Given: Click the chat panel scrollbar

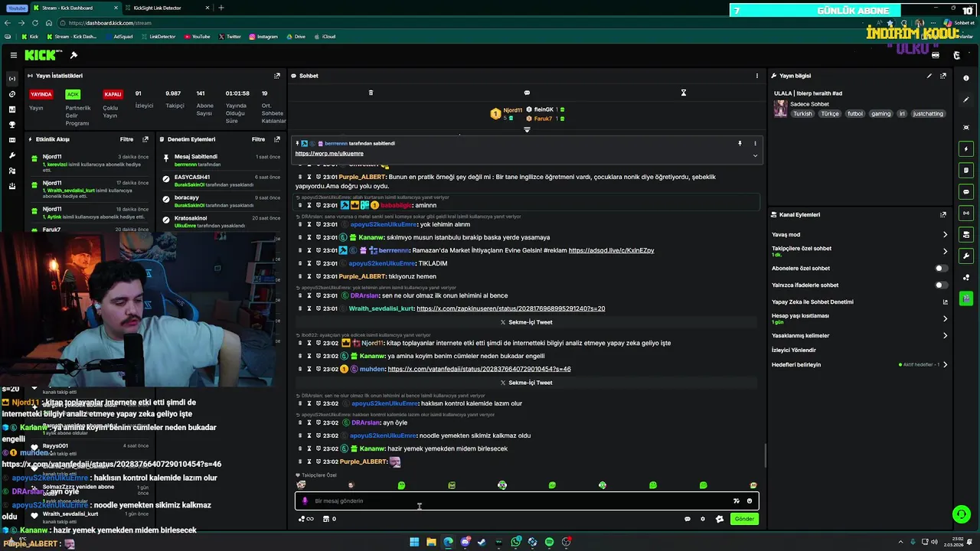Looking at the screenshot, I should coord(765,456).
